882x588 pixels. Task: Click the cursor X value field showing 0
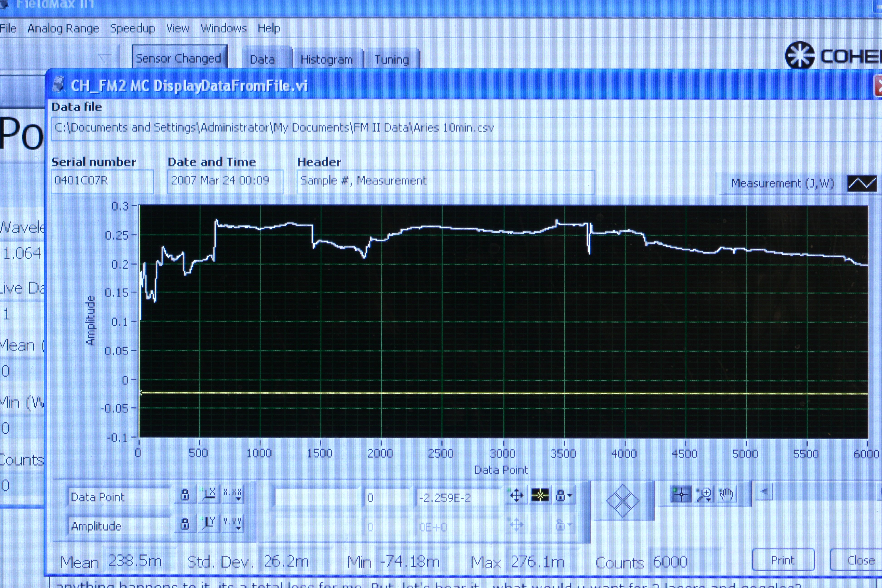coord(388,497)
